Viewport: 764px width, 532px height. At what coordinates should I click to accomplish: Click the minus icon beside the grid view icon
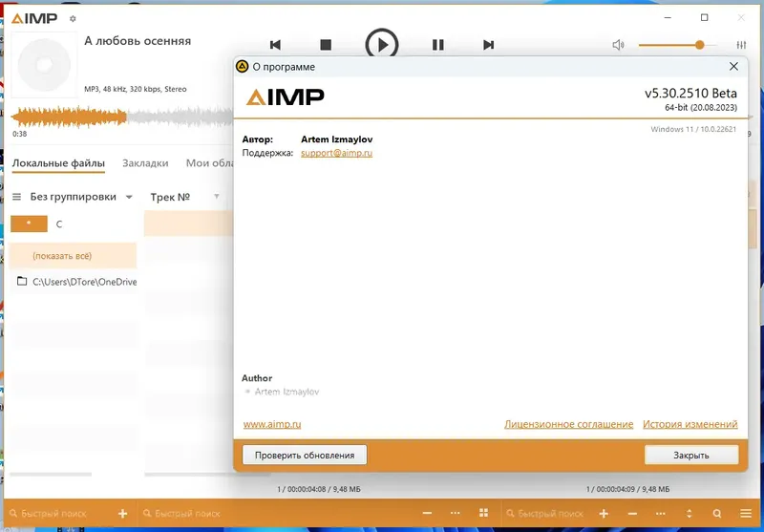click(x=427, y=514)
